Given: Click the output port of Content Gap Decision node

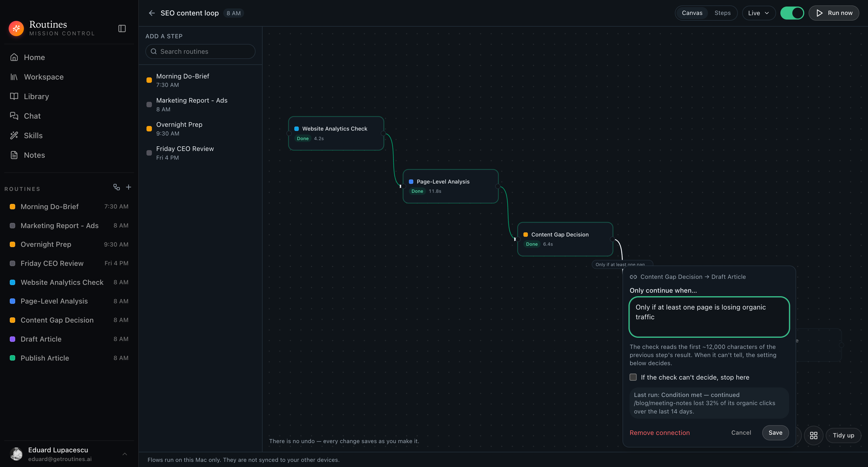Looking at the screenshot, I should pos(612,239).
